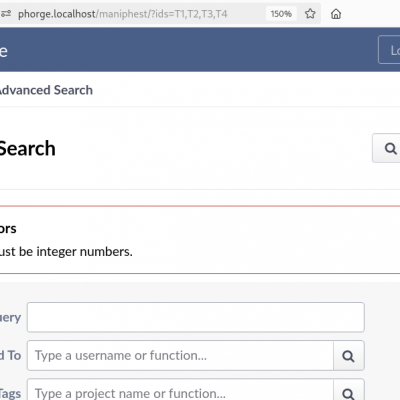Click the Errors box heading
This screenshot has height=400, width=400.
click(x=8, y=229)
